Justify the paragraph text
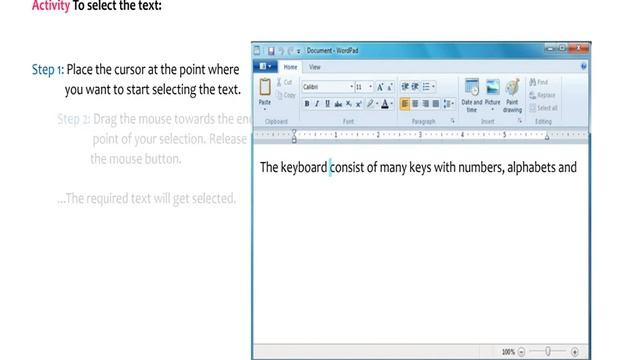 click(x=436, y=104)
